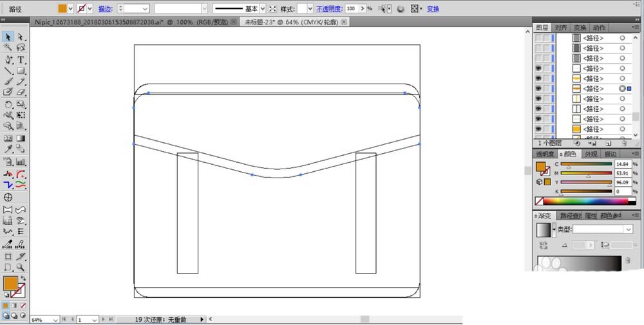Screen dimensions: 644x325
Task: Switch to 透明度 panel tab
Action: coord(545,154)
